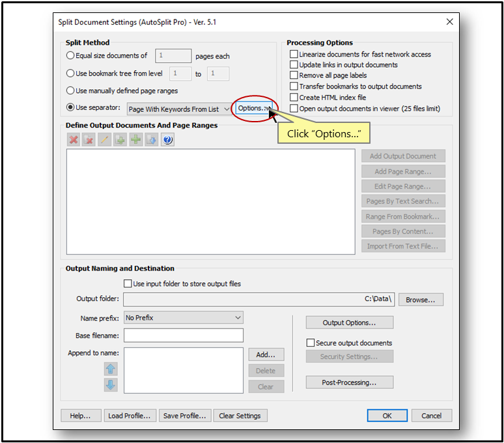Click Clear Settings button
Screen dimensions: 504x443
pyautogui.click(x=240, y=416)
